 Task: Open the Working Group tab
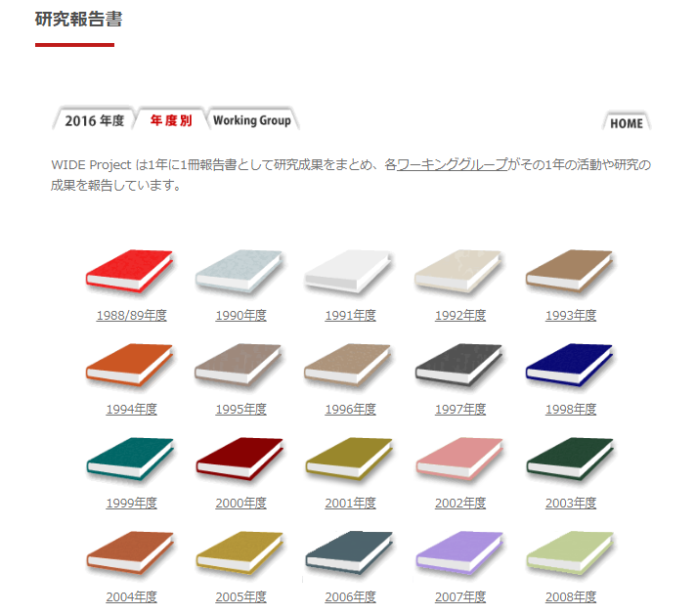[252, 119]
